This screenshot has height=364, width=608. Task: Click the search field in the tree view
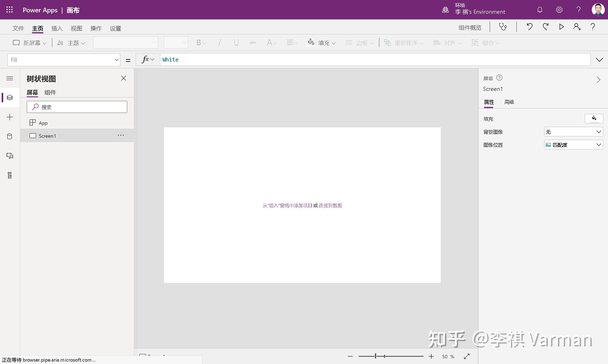(77, 107)
